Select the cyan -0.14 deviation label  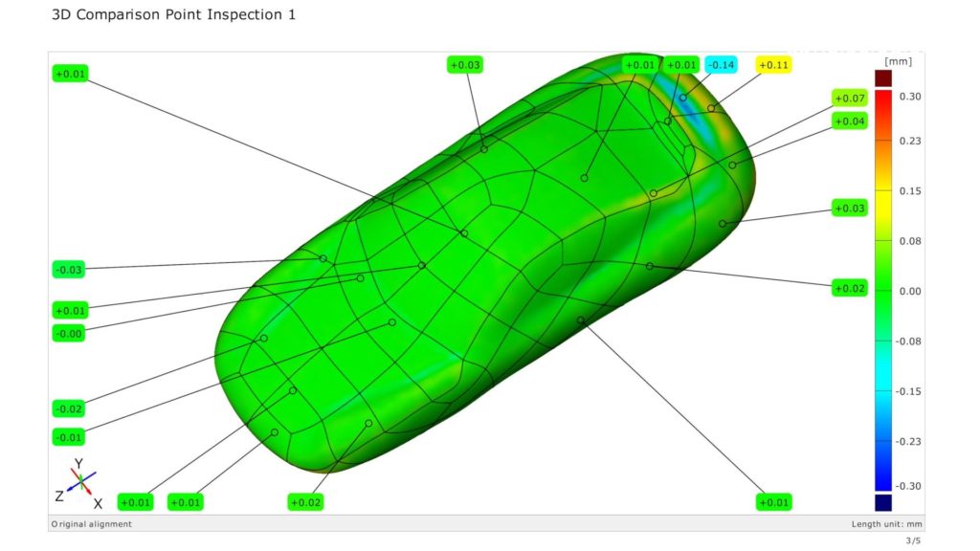tap(721, 65)
